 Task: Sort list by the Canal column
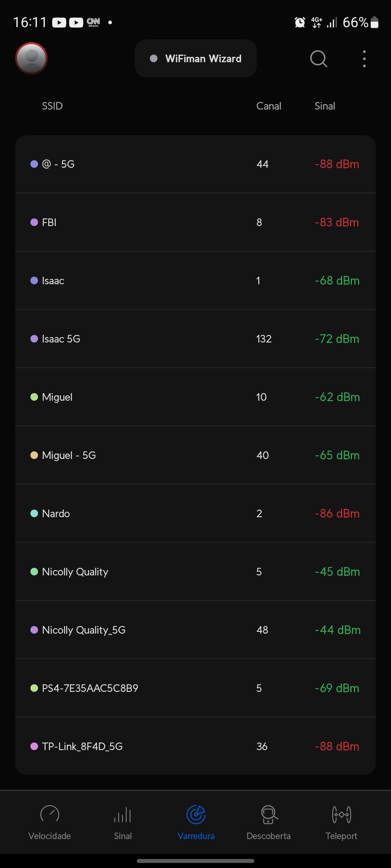pyautogui.click(x=269, y=106)
